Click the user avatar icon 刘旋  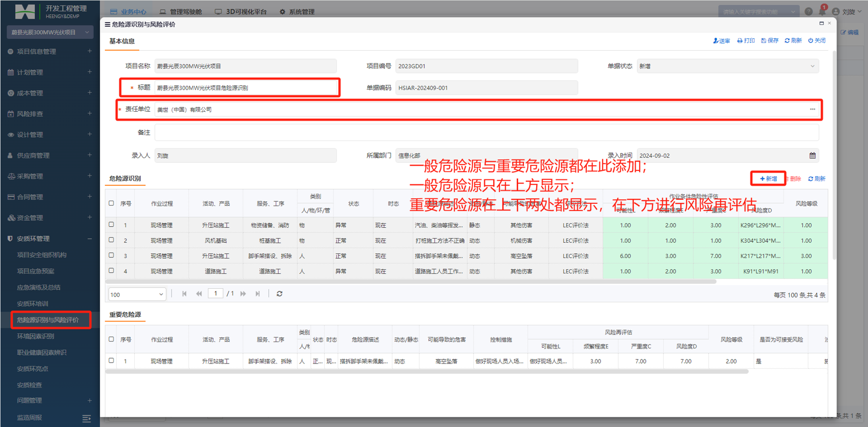[x=836, y=11]
